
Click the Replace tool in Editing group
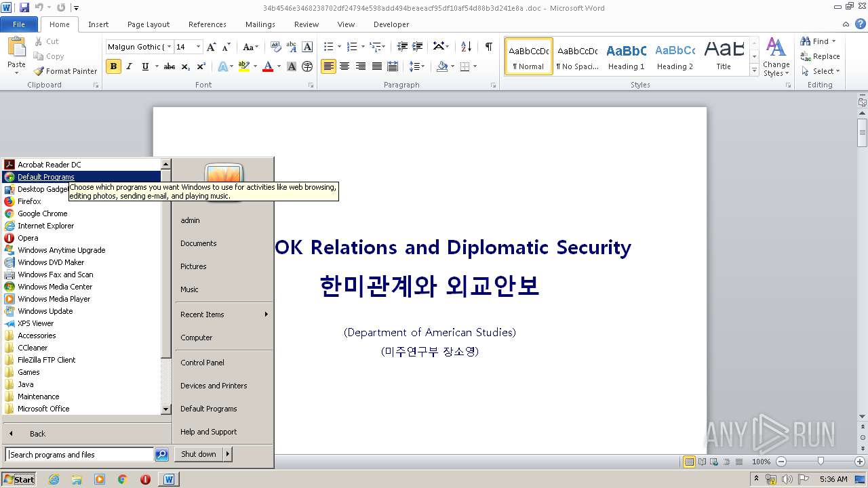tap(820, 56)
